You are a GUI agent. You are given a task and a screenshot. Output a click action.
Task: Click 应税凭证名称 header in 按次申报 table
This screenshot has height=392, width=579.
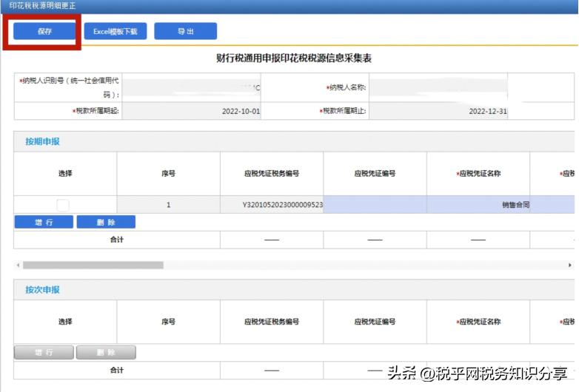478,322
